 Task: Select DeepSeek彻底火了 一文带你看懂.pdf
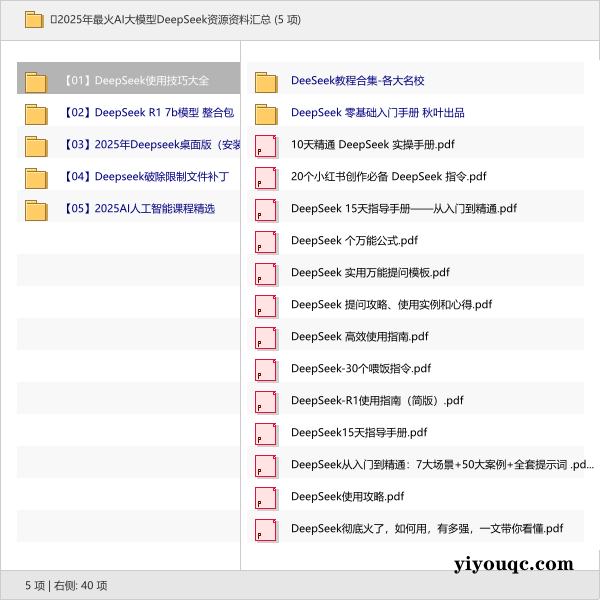(x=427, y=529)
